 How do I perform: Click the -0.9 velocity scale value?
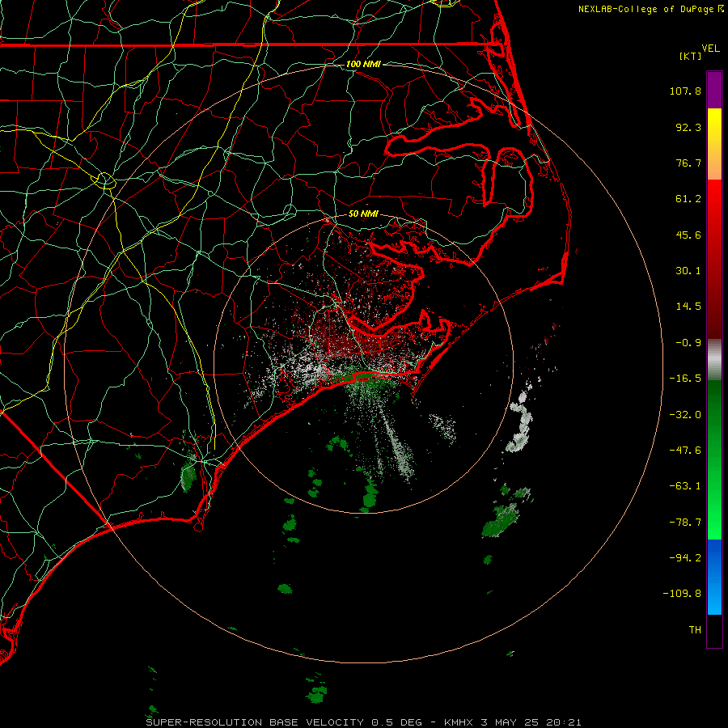pos(688,343)
